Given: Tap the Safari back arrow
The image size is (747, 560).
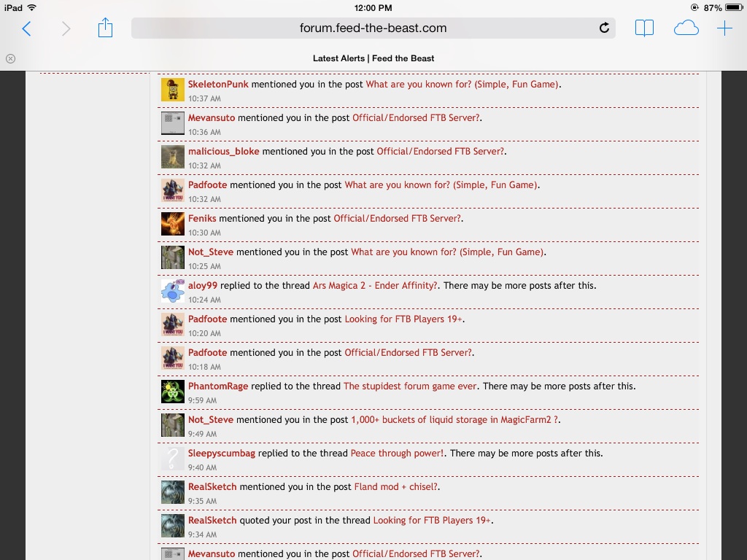Looking at the screenshot, I should pyautogui.click(x=27, y=28).
